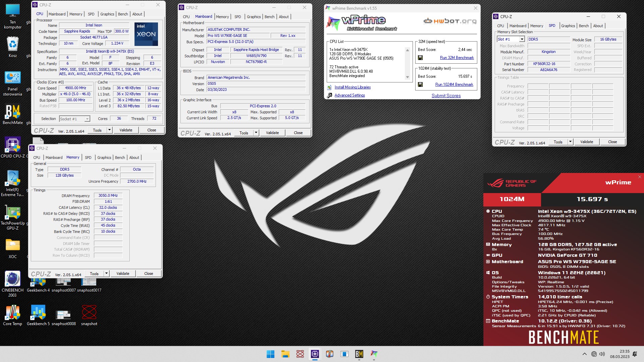Image resolution: width=644 pixels, height=362 pixels.
Task: Open Advanced Settings link in wPrime
Action: coord(350,95)
